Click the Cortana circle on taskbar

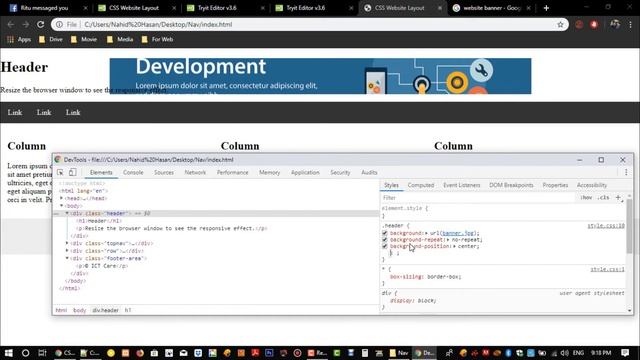pos(25,353)
